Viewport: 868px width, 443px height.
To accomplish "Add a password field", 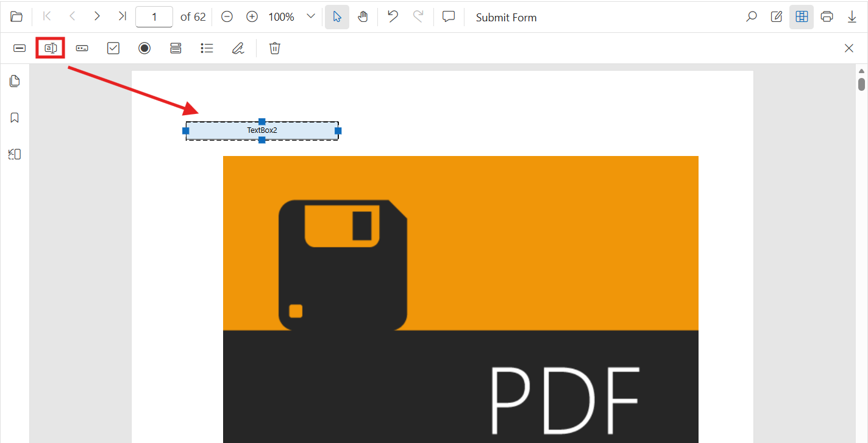I will pyautogui.click(x=82, y=48).
